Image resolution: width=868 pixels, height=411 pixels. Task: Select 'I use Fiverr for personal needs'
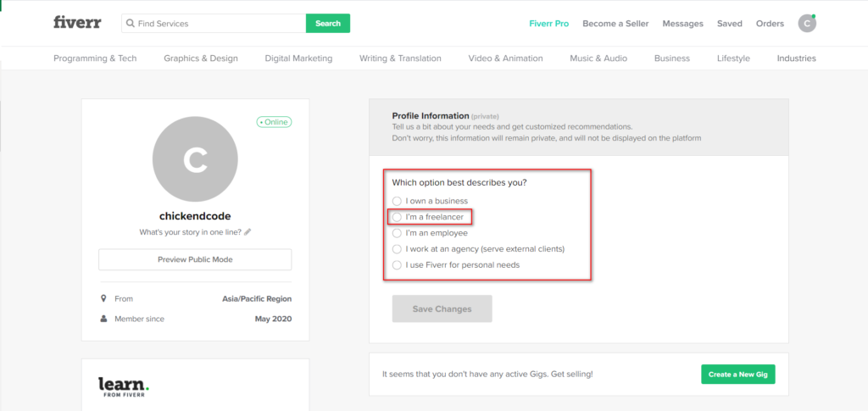[x=456, y=265]
